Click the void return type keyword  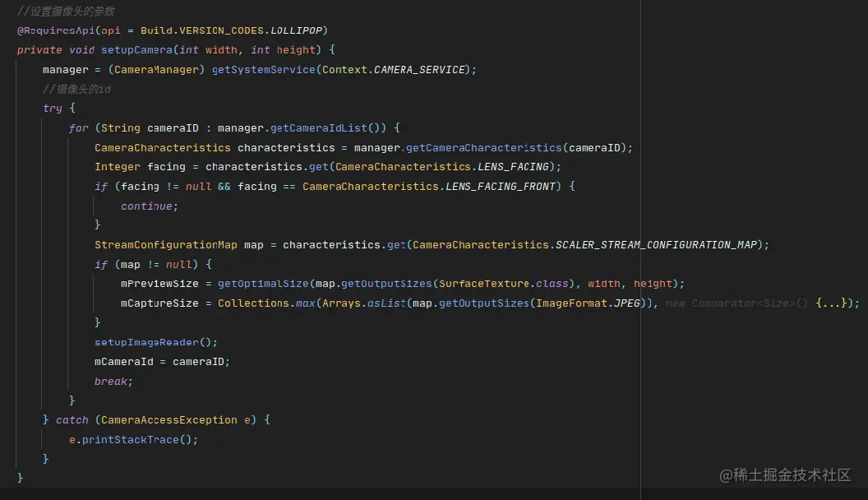tap(82, 50)
